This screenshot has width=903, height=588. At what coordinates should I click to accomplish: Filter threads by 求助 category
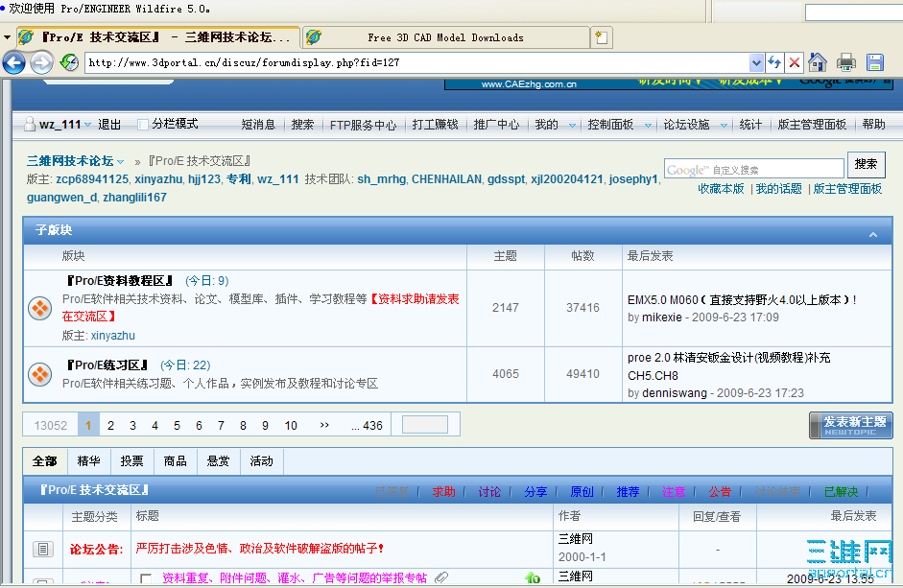pos(444,491)
